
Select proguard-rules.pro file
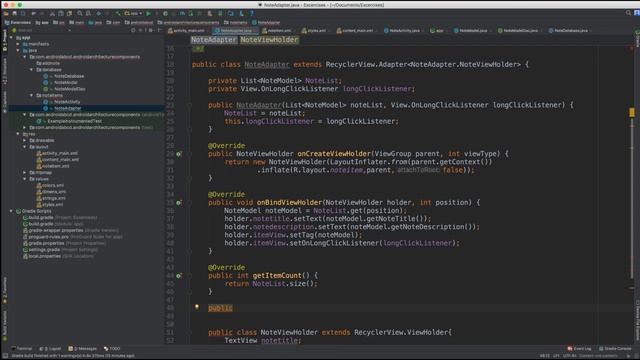click(49, 237)
